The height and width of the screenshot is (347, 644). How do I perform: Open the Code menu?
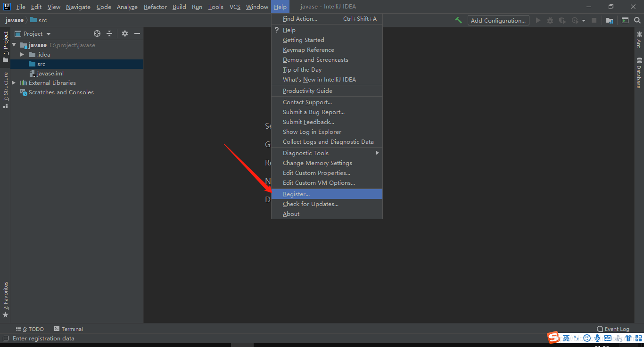click(104, 7)
